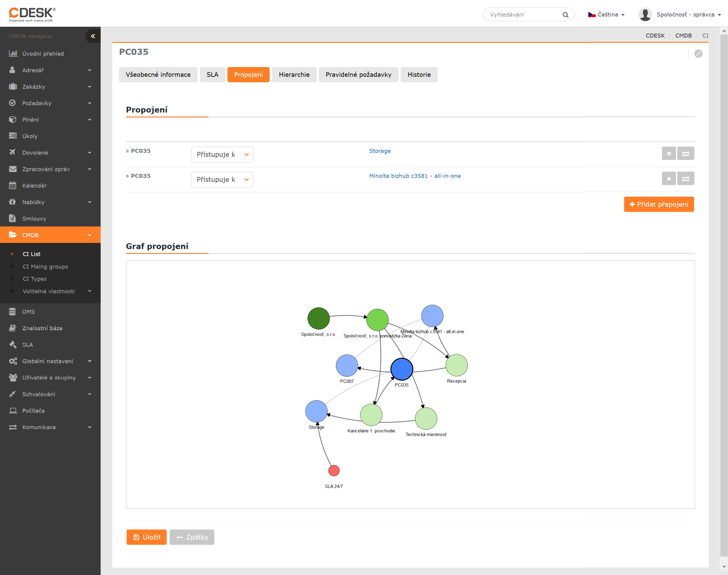Collapse the CDESK navigation sidebar
The height and width of the screenshot is (575, 728).
point(93,36)
